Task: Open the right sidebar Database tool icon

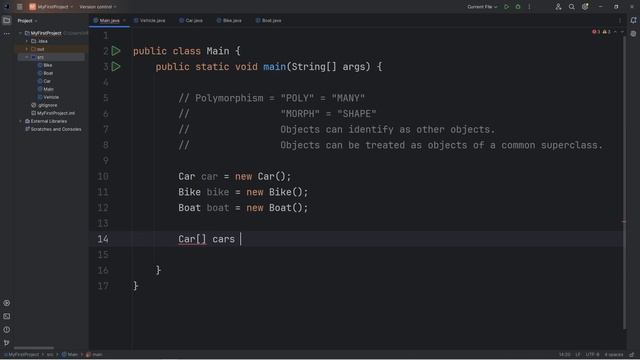Action: point(633,34)
